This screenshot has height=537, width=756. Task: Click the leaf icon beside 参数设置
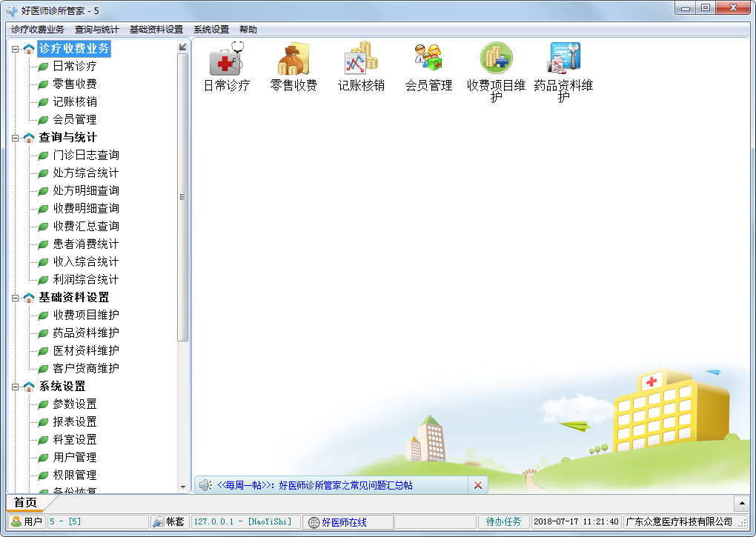point(44,404)
